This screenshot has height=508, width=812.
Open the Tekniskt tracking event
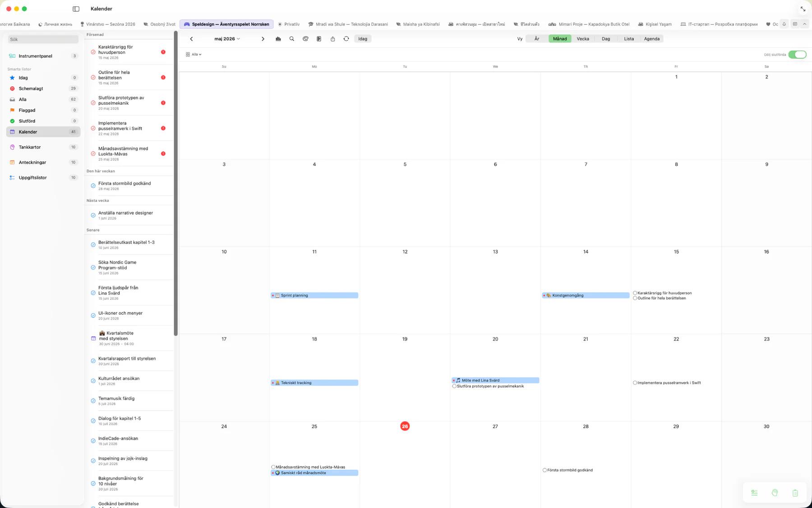314,383
